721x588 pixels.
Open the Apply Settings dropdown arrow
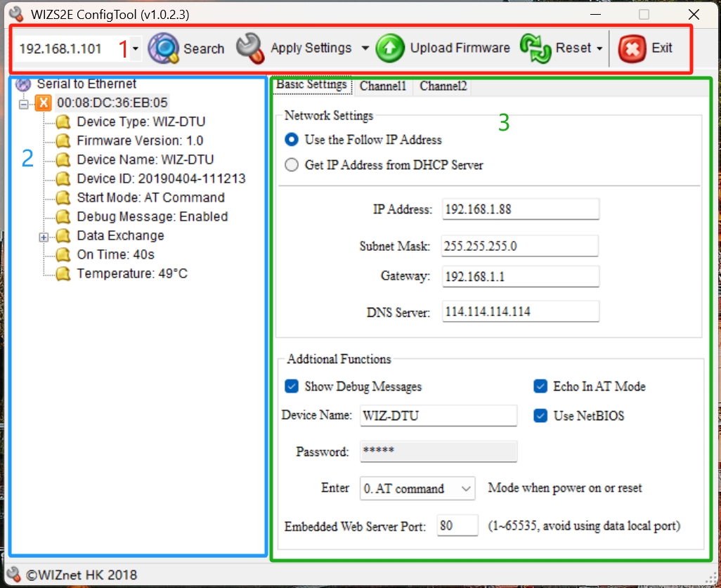pos(365,48)
